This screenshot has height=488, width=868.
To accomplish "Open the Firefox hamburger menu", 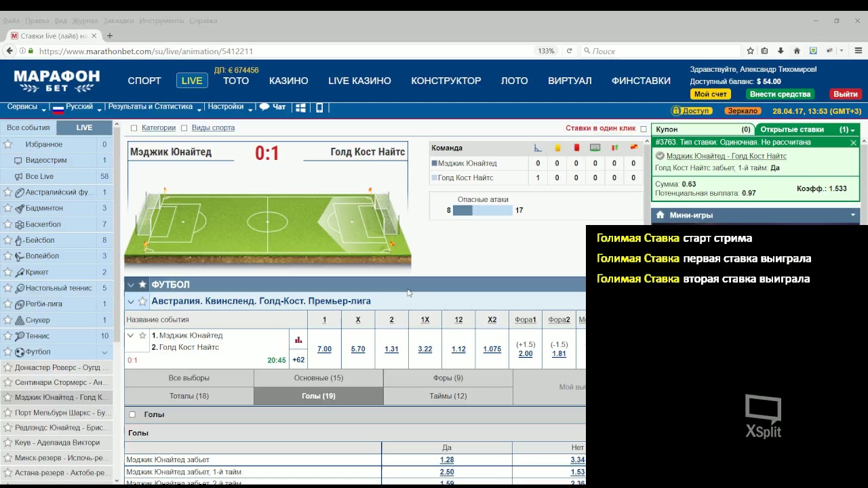I will tap(859, 51).
